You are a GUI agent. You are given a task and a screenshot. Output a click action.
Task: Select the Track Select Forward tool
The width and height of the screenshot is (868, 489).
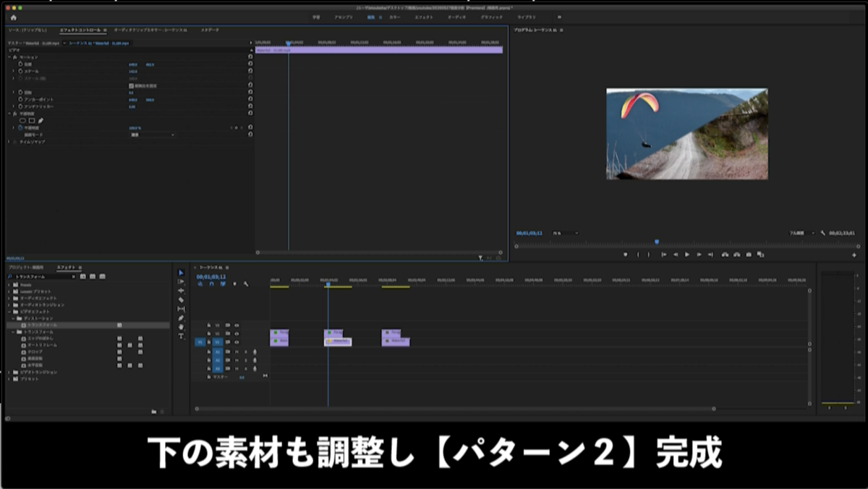pyautogui.click(x=179, y=282)
